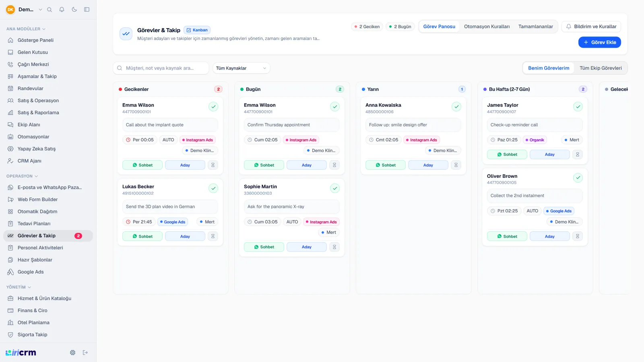Switch to Otomasyon Kuralları tab
The width and height of the screenshot is (644, 362).
point(487,27)
